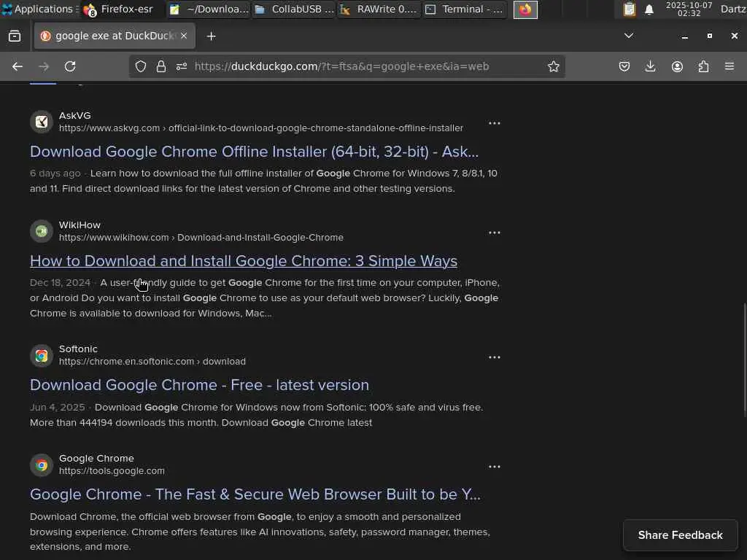
Task: Open the tools.google.com result URL
Action: (x=112, y=471)
